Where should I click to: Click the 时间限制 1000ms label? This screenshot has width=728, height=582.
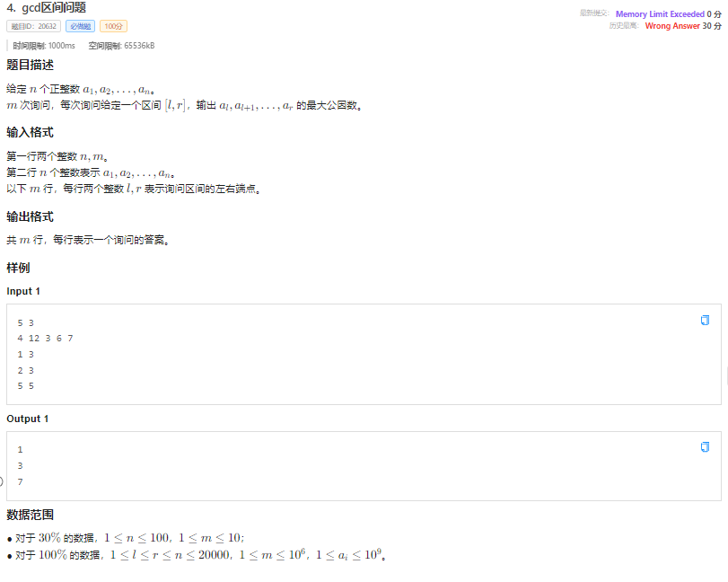(x=44, y=46)
